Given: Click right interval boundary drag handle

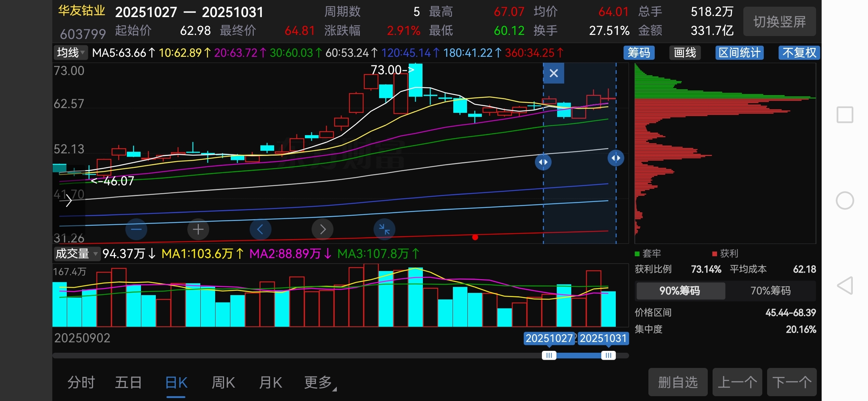Looking at the screenshot, I should coord(616,158).
